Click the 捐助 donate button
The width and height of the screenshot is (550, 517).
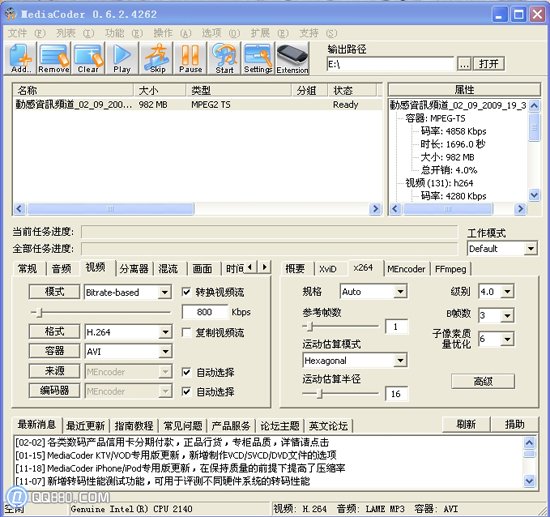514,424
